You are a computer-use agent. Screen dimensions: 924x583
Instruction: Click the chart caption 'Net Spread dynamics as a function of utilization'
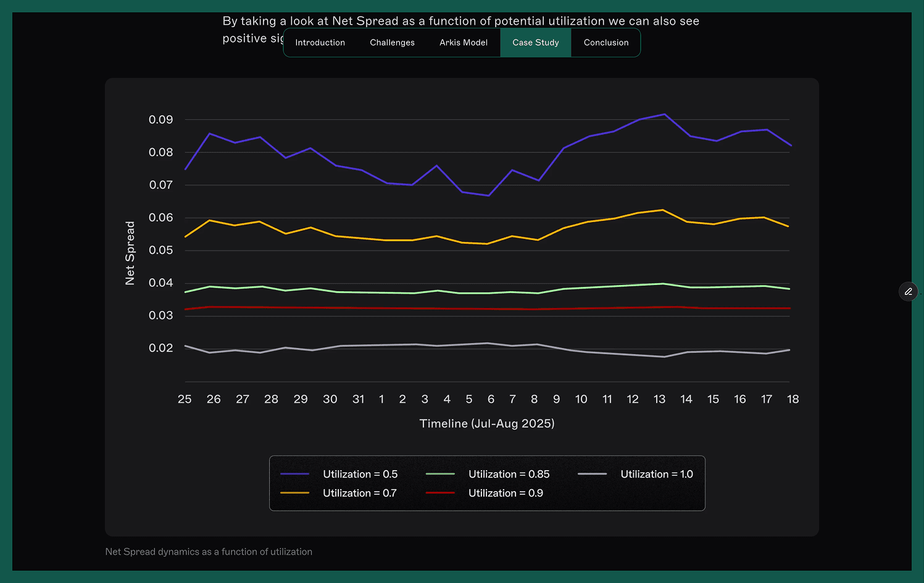(x=209, y=552)
